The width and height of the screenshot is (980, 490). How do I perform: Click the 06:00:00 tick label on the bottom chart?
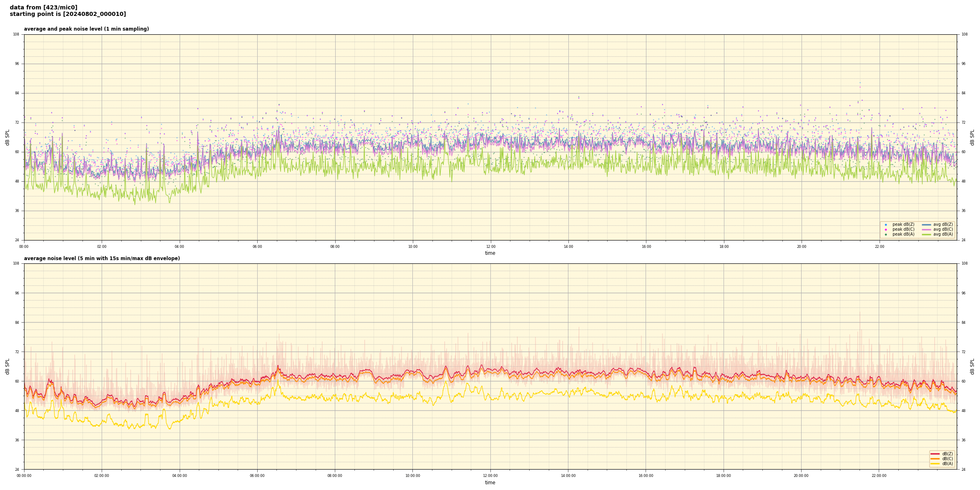tap(257, 476)
